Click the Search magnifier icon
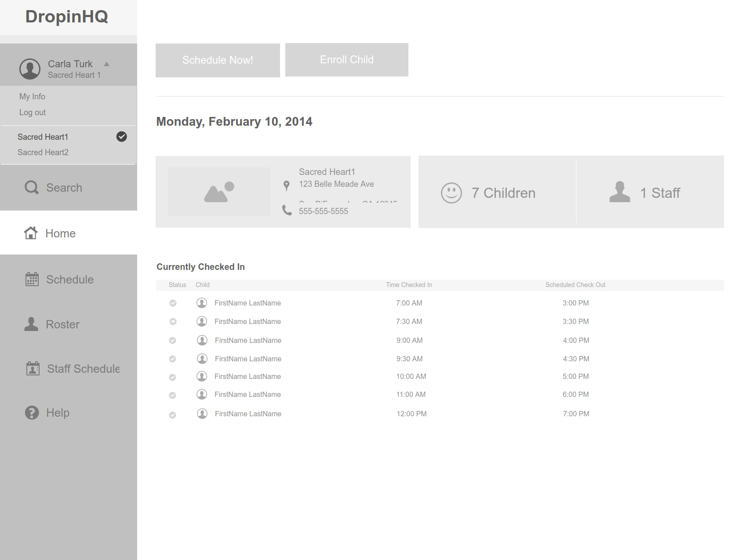Screen dimensions: 739x560 pos(32,188)
